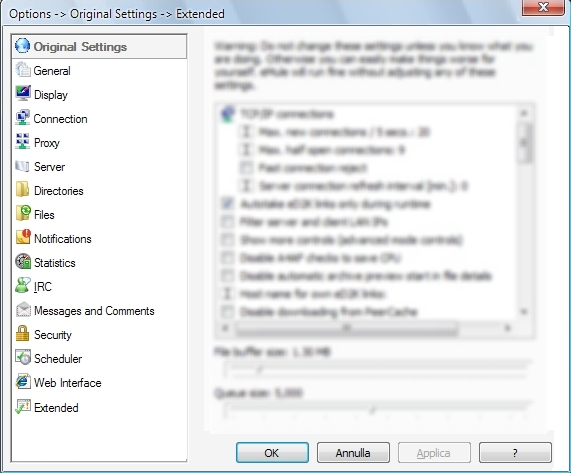Click the Applica button
Image resolution: width=571 pixels, height=473 pixels.
[434, 453]
